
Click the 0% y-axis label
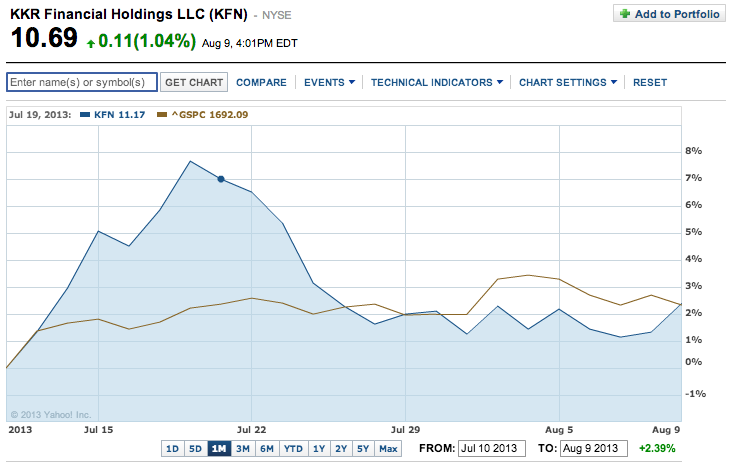coord(693,362)
